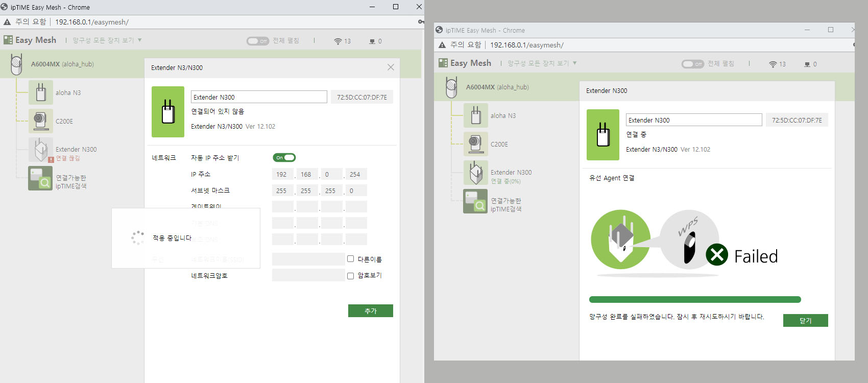Enable the 암호보기 checkbox
This screenshot has width=868, height=383.
pos(351,276)
